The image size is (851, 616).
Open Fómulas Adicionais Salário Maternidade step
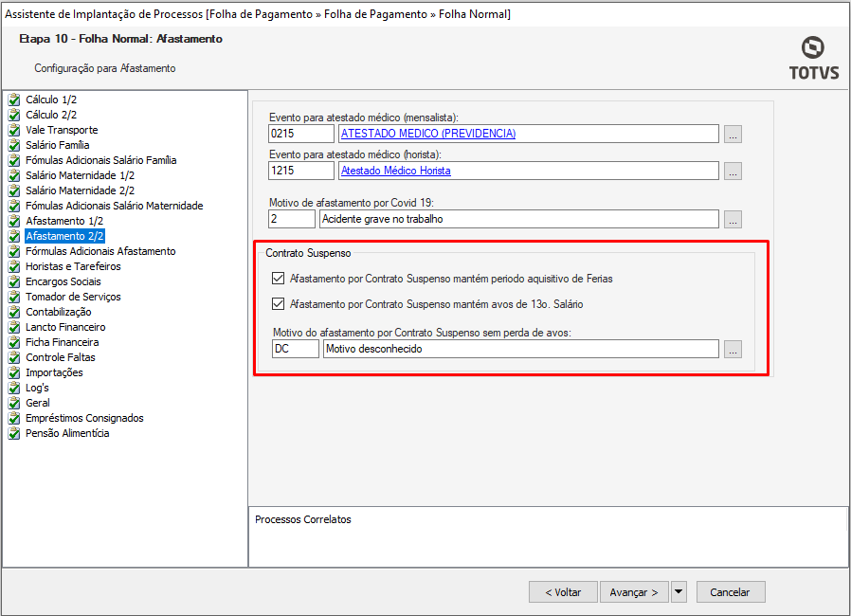pyautogui.click(x=115, y=206)
